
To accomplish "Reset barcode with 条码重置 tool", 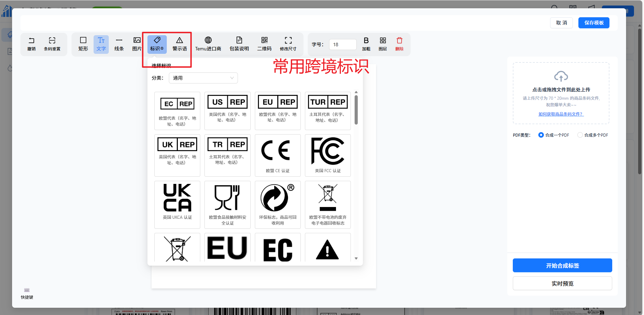I will 52,44.
